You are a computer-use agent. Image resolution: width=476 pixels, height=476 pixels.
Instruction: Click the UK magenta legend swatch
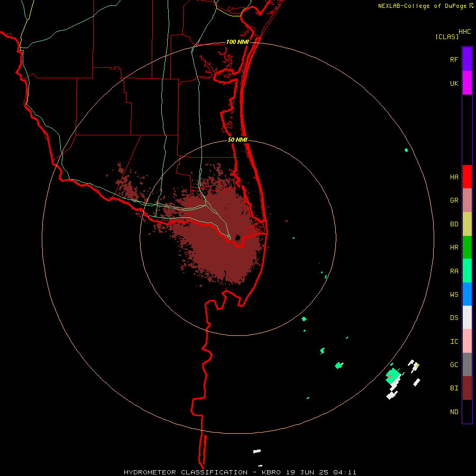pyautogui.click(x=467, y=83)
